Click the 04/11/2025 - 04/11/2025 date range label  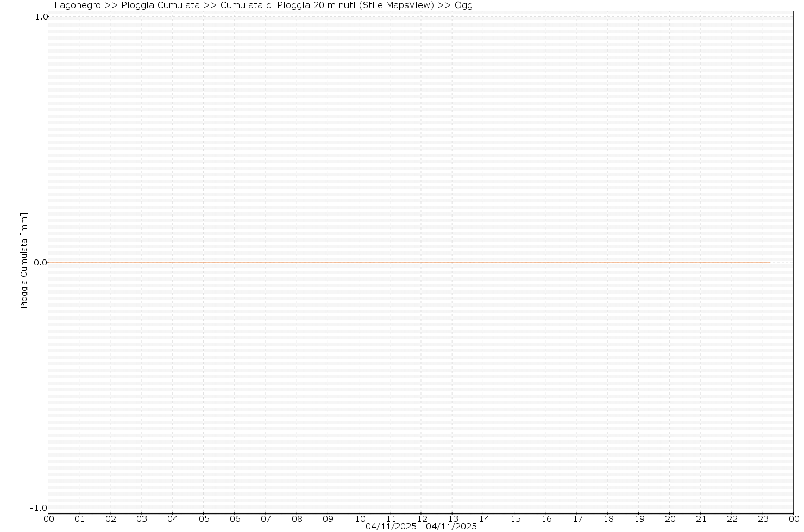pos(421,527)
